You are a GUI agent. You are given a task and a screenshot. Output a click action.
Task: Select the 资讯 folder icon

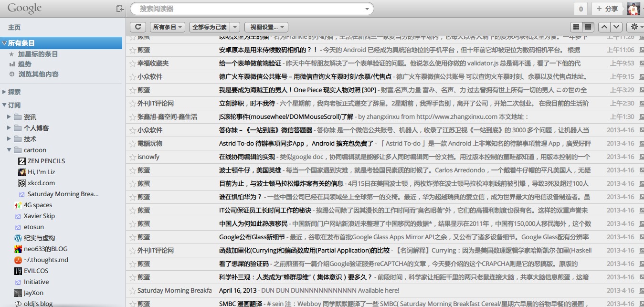coord(18,117)
